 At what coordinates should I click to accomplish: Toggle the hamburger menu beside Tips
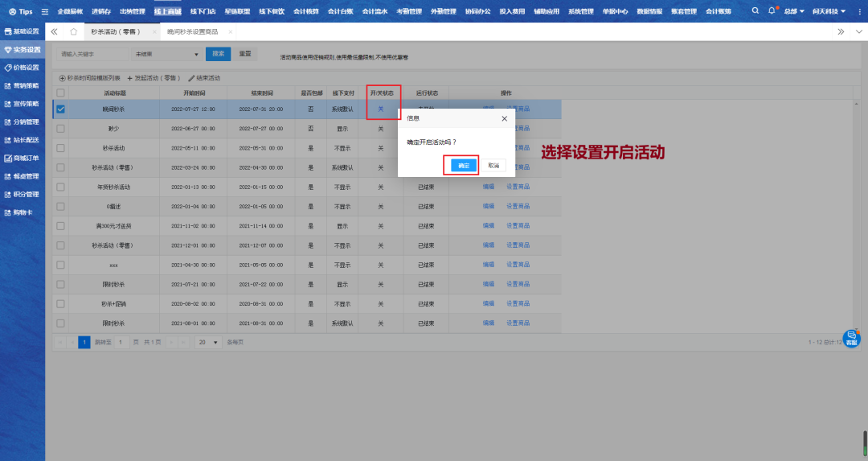pos(45,12)
